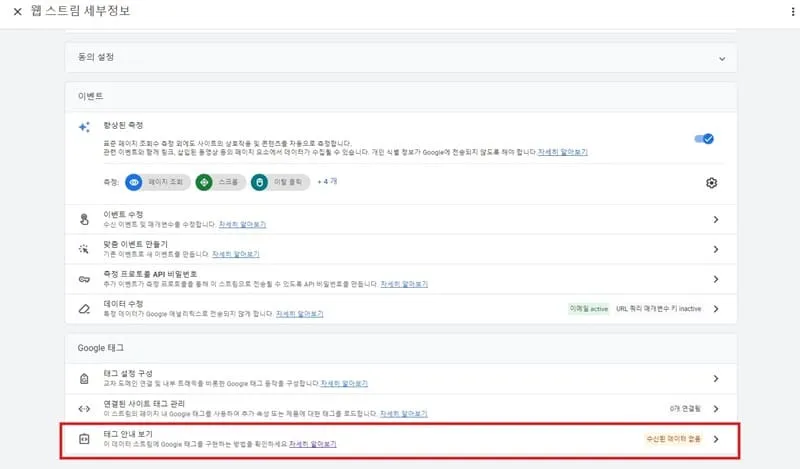The image size is (800, 469).
Task: Open 자세히 알아보기 link under 연결된 사이트 태그 관리
Action: (404, 414)
